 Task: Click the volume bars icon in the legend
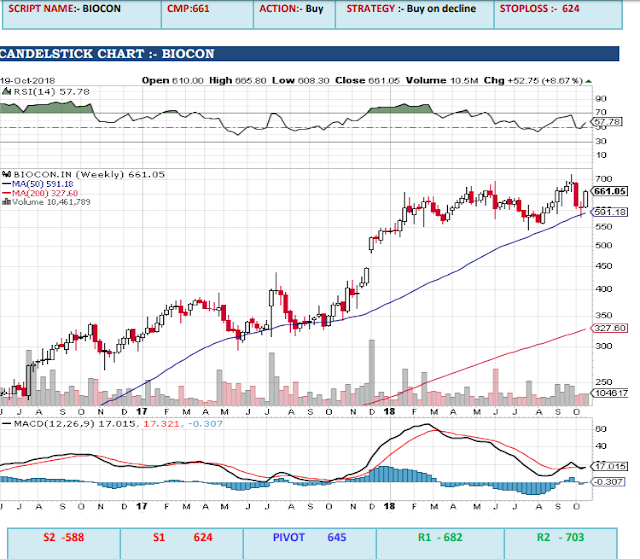point(6,202)
